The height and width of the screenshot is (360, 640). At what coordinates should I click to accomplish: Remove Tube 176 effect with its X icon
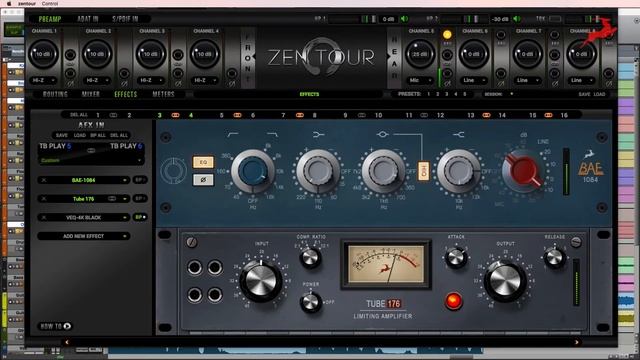[x=44, y=199]
